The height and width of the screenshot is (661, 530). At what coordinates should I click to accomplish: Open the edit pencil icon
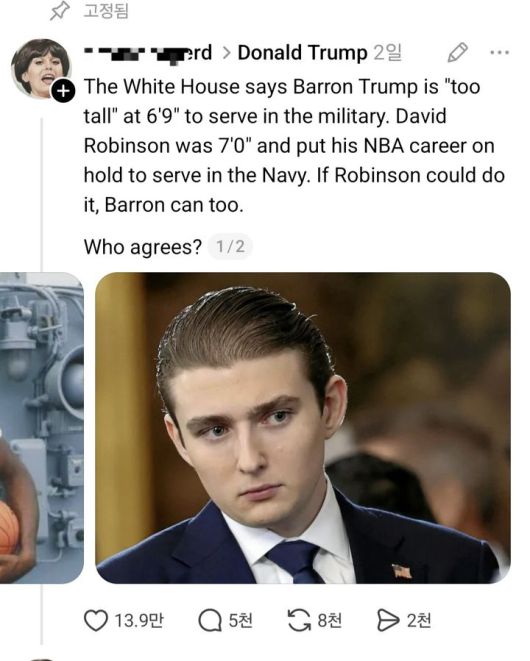(457, 52)
